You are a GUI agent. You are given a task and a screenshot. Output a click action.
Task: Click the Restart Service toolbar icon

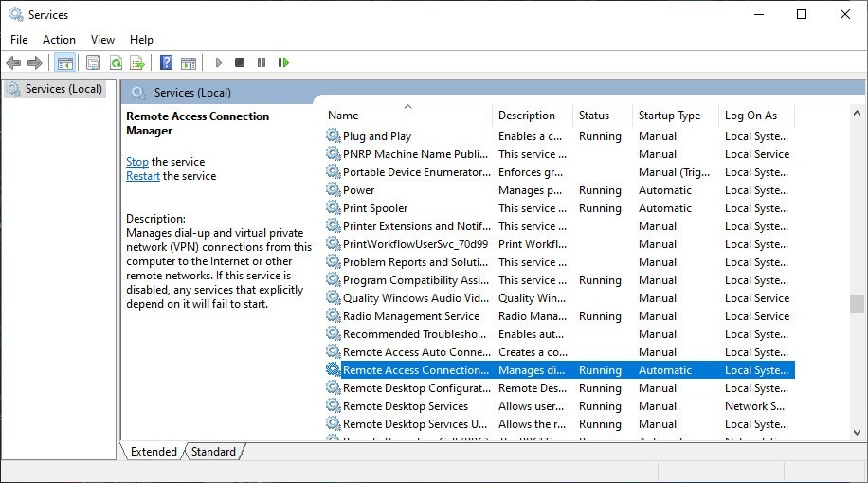click(283, 63)
